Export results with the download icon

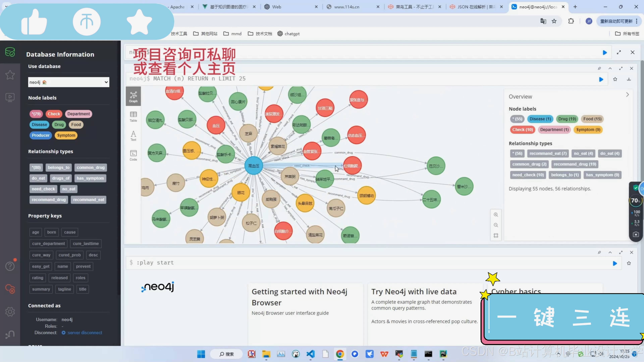pyautogui.click(x=629, y=79)
